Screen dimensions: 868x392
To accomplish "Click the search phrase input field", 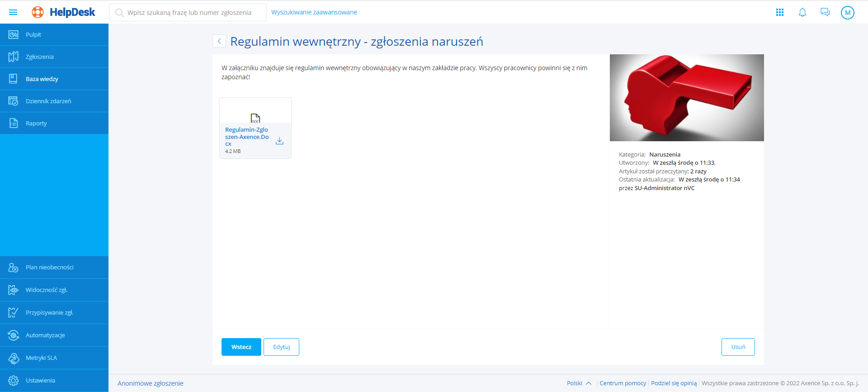I will [x=189, y=13].
